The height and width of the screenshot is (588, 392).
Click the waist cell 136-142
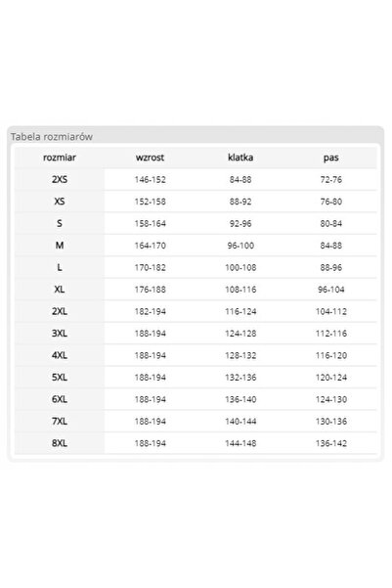tap(331, 443)
